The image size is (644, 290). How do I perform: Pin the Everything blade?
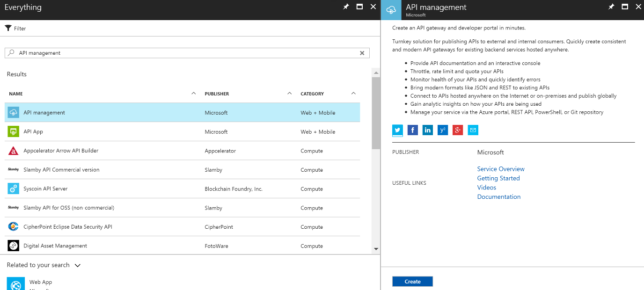(346, 7)
